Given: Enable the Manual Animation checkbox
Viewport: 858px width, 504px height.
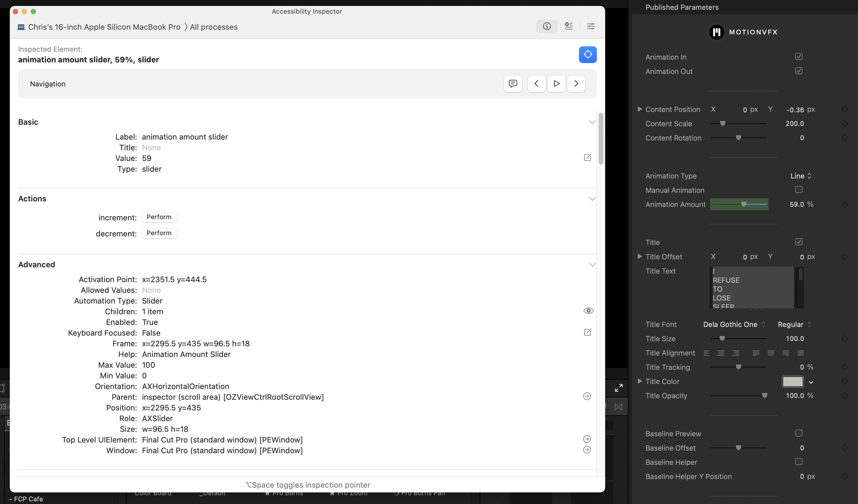Looking at the screenshot, I should point(799,189).
